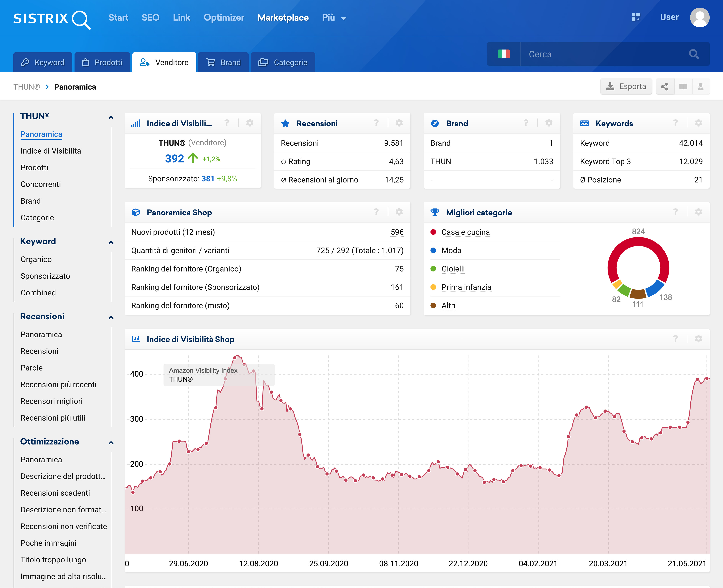Switch to the Prodotti tab

102,62
